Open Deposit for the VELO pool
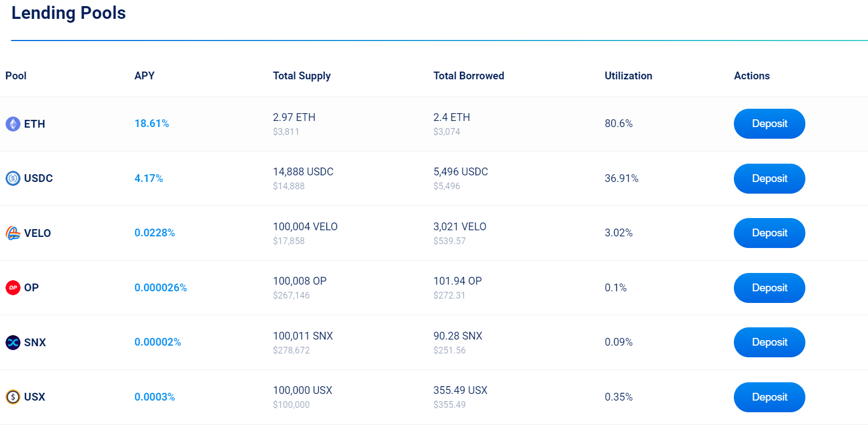Screen dimensions: 868x425 click(x=769, y=233)
